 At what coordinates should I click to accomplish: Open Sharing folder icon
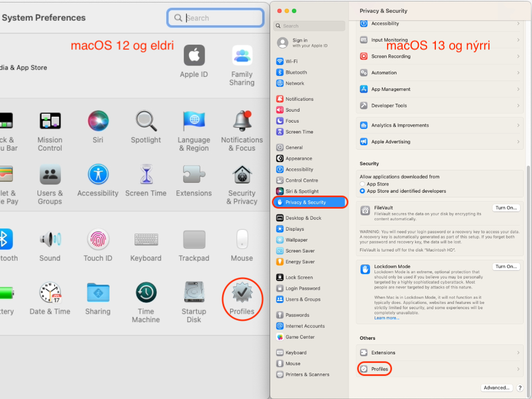click(x=98, y=299)
